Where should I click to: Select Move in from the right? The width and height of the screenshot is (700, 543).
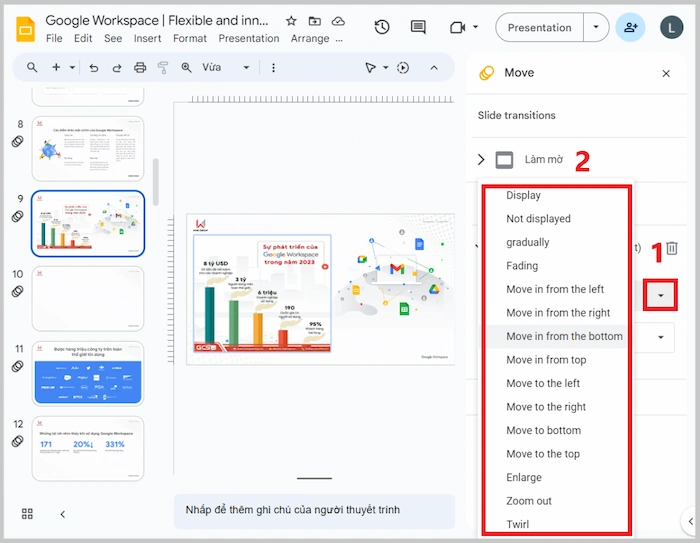[556, 313]
